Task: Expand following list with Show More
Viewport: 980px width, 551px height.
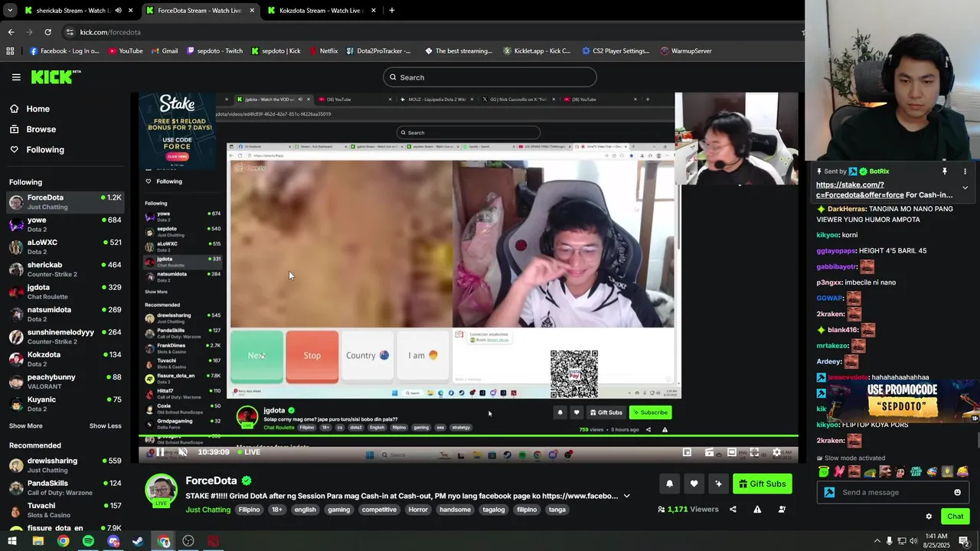Action: 26,426
